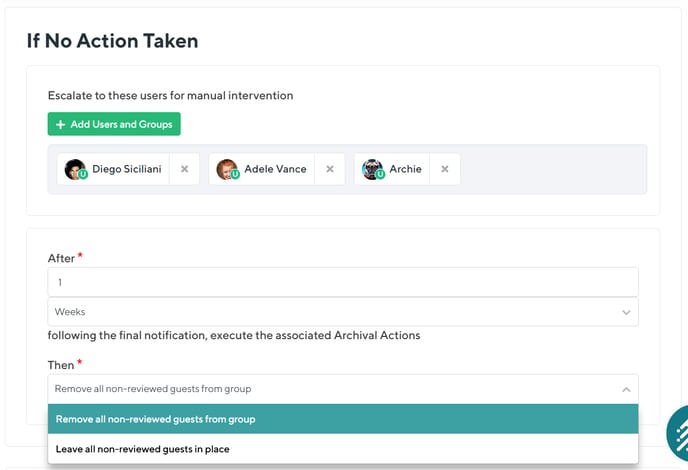Click Diego Siciliani's avatar picture
This screenshot has width=688, height=470.
click(x=75, y=169)
